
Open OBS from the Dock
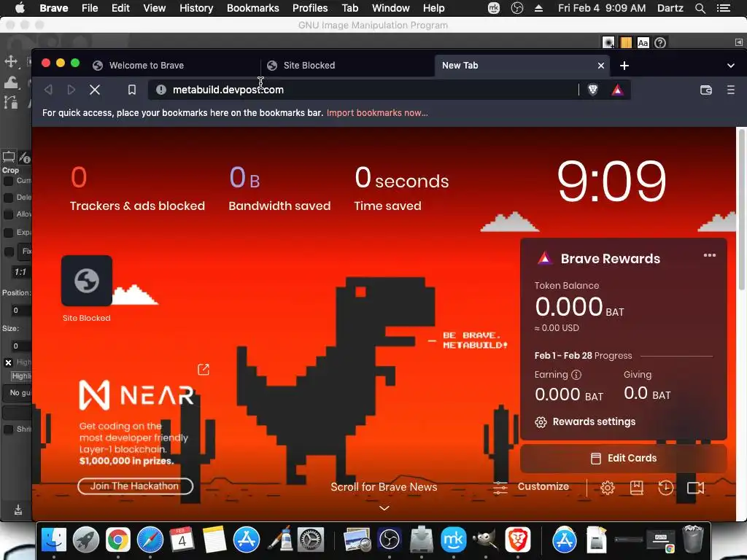390,540
